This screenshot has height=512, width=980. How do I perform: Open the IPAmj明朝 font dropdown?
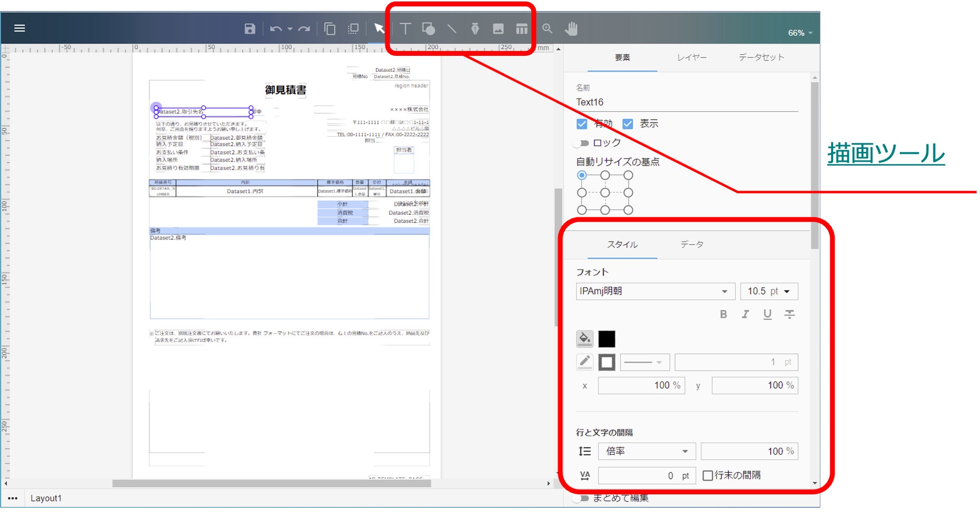pyautogui.click(x=655, y=291)
